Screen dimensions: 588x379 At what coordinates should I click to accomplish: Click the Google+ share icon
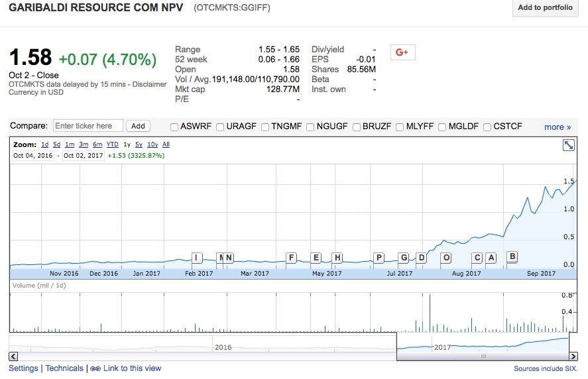tap(402, 52)
